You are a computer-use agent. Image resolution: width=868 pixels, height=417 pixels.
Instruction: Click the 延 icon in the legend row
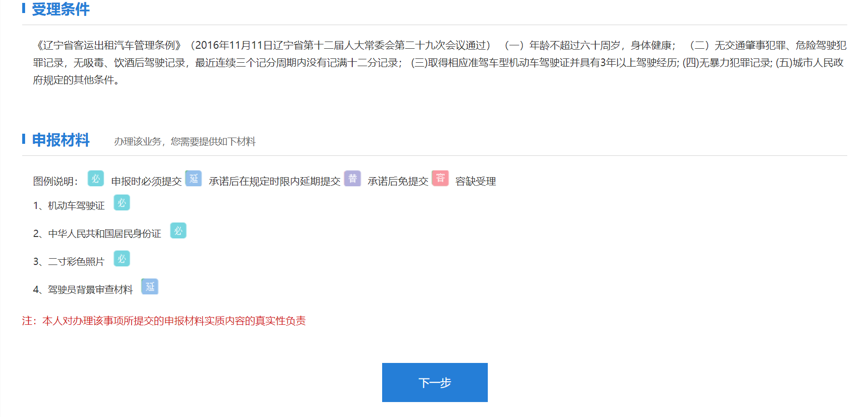click(193, 179)
